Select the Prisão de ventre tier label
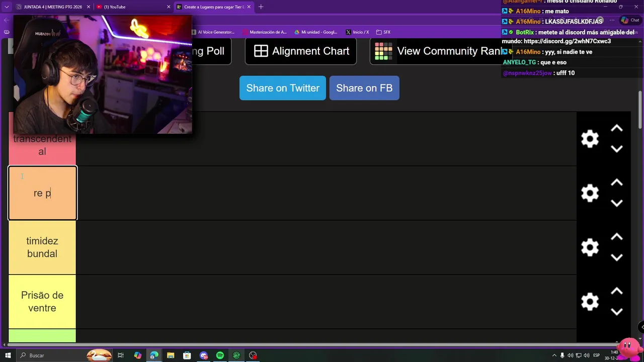The height and width of the screenshot is (362, 644). click(x=42, y=302)
